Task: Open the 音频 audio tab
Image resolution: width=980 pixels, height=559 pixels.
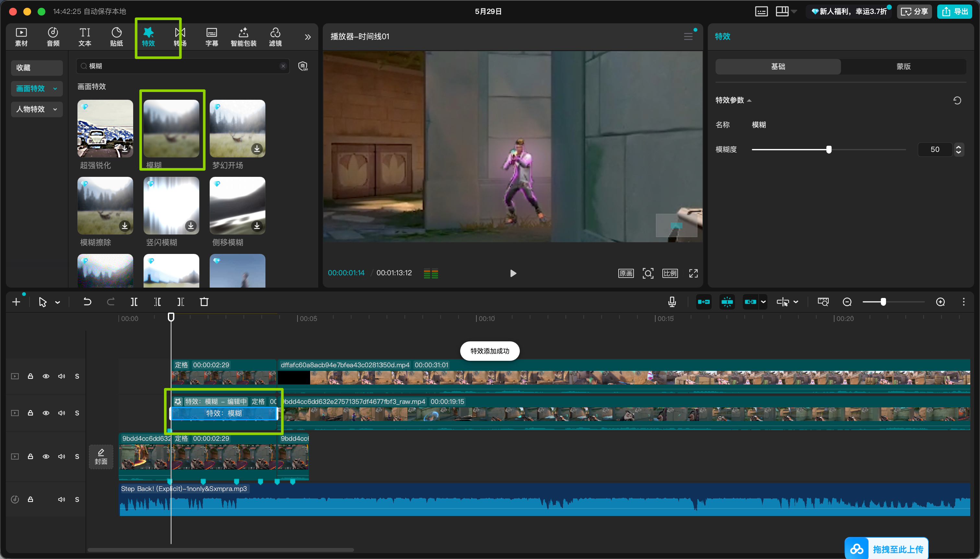Action: pyautogui.click(x=53, y=37)
